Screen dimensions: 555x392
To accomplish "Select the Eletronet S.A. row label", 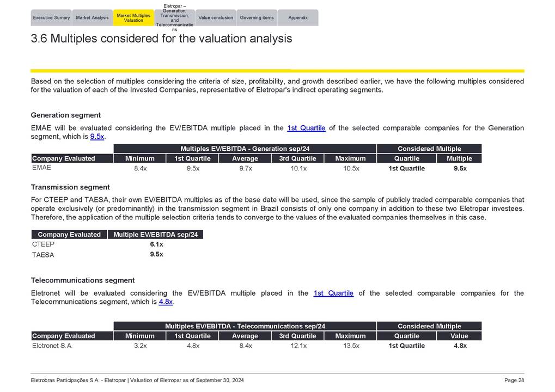I will (52, 346).
